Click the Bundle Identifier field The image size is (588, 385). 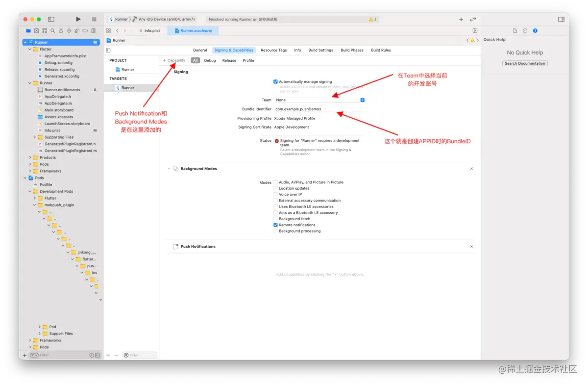[x=319, y=109]
